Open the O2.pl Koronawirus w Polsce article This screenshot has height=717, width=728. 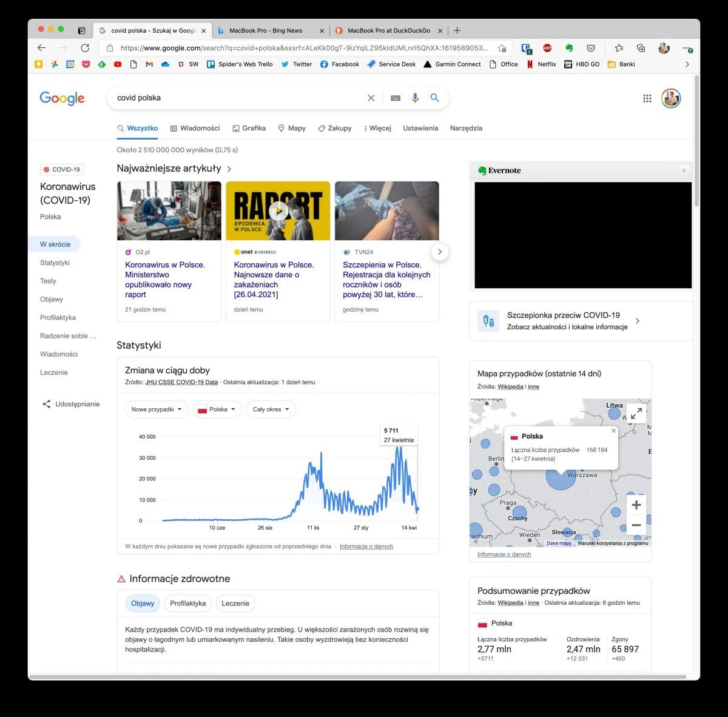tap(165, 280)
